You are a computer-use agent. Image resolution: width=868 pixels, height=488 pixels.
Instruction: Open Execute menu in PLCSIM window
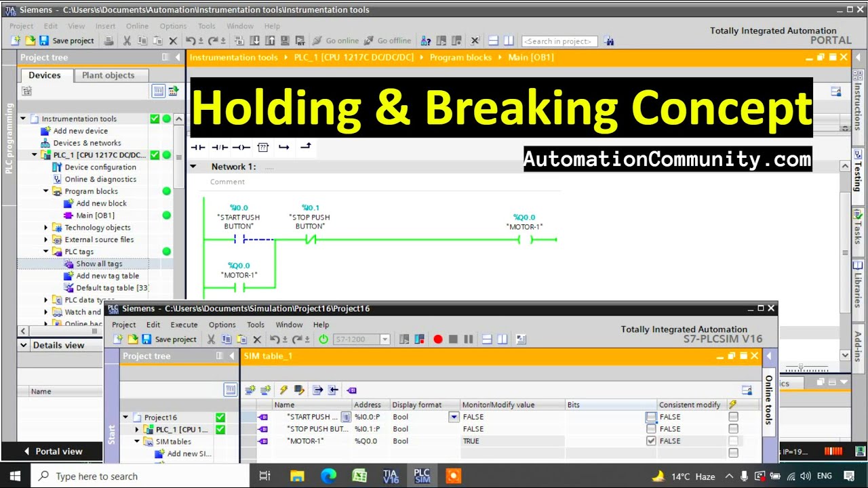click(184, 325)
